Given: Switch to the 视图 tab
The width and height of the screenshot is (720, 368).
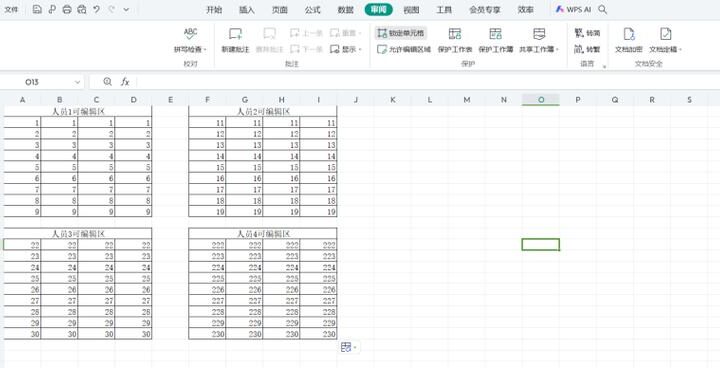Looking at the screenshot, I should coord(411,10).
